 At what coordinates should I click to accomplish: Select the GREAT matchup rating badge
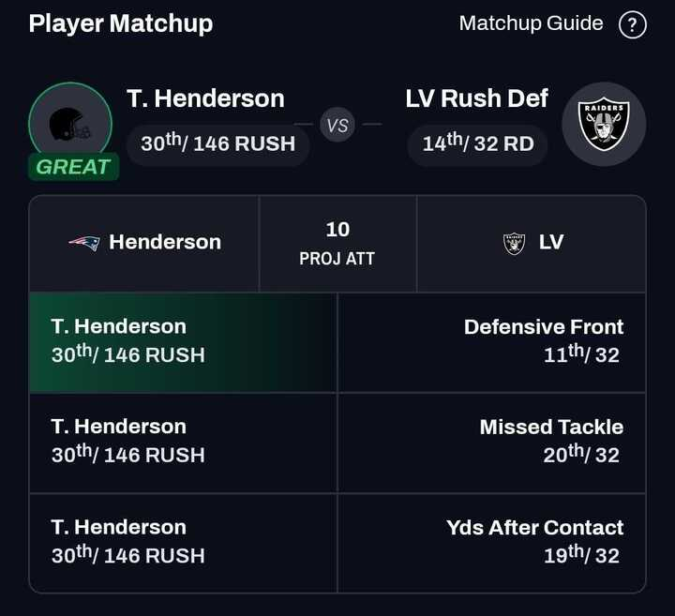pos(72,167)
